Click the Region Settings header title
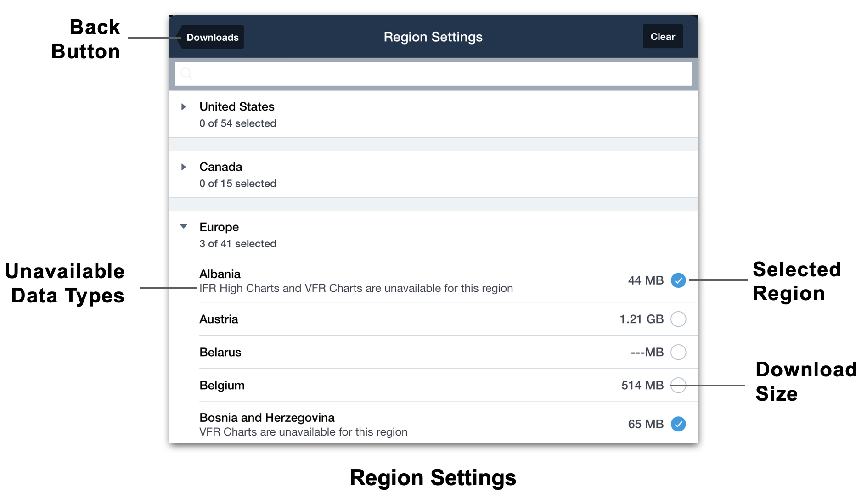Image resolution: width=867 pixels, height=504 pixels. click(433, 37)
